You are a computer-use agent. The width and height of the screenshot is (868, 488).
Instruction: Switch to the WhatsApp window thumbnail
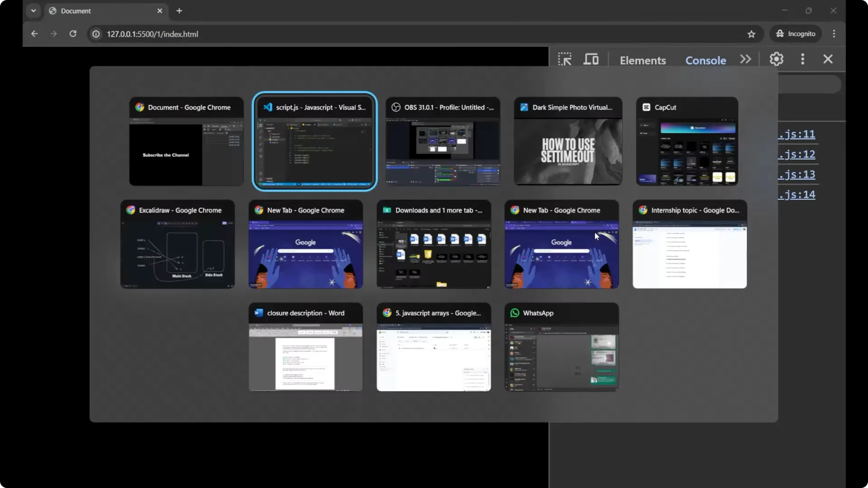click(561, 347)
